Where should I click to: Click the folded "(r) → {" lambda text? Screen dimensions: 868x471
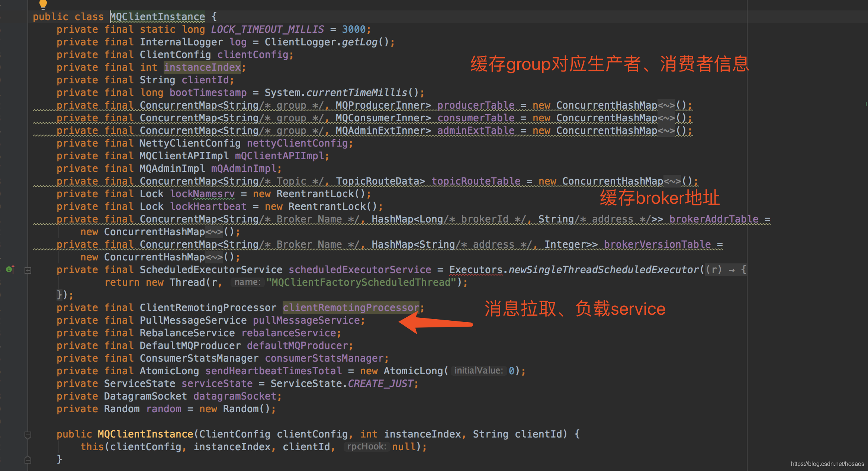tap(725, 270)
